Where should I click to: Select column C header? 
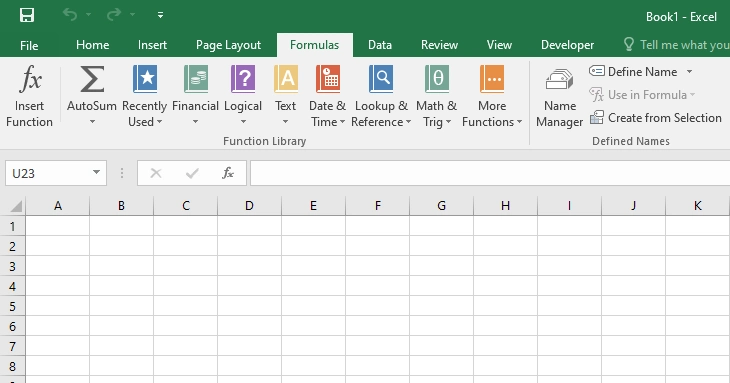pyautogui.click(x=186, y=206)
